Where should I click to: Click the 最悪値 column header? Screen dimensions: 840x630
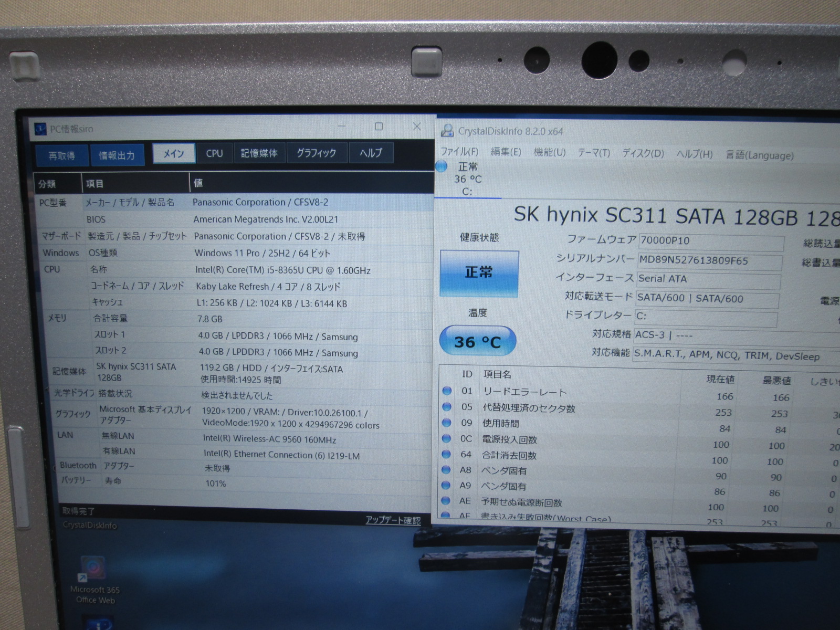point(776,380)
